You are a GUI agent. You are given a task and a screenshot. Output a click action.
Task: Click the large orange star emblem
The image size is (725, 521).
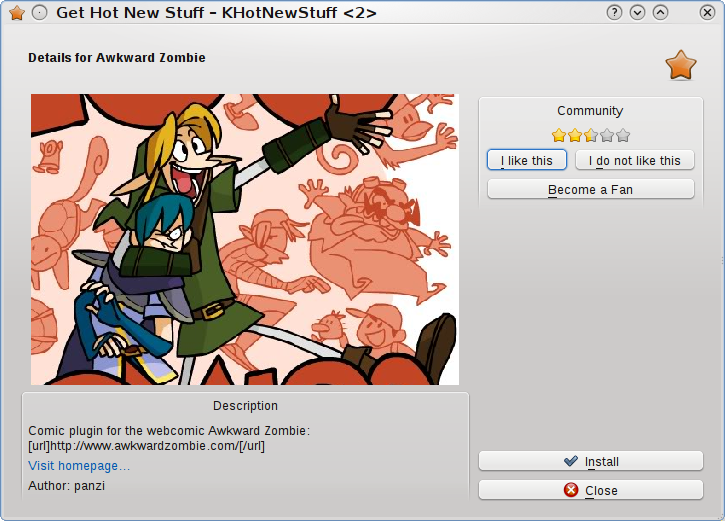(681, 65)
